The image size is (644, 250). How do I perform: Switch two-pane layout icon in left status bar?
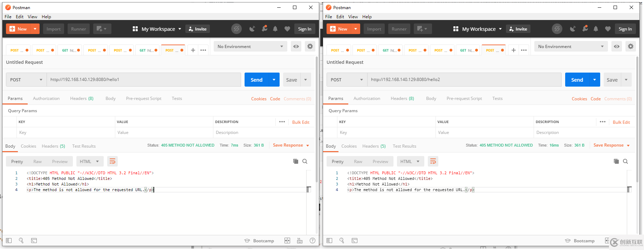pos(287,241)
